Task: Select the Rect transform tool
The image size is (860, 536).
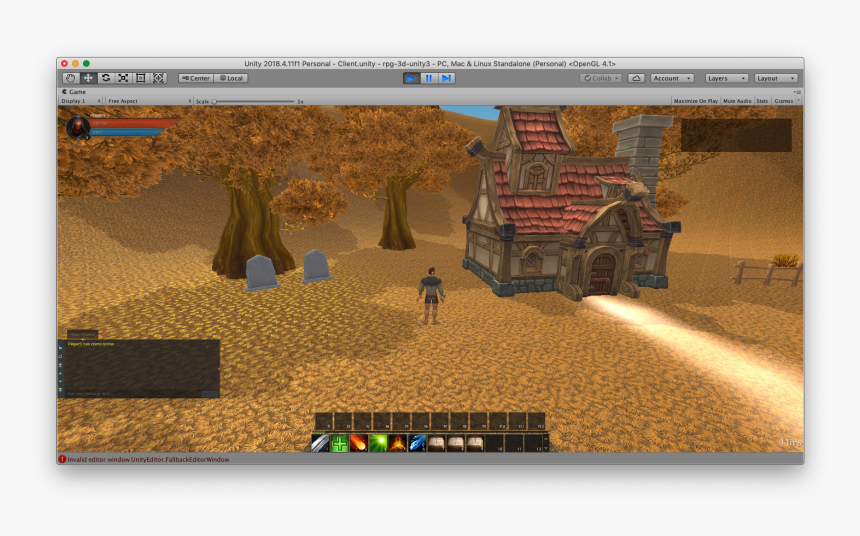Action: point(140,78)
